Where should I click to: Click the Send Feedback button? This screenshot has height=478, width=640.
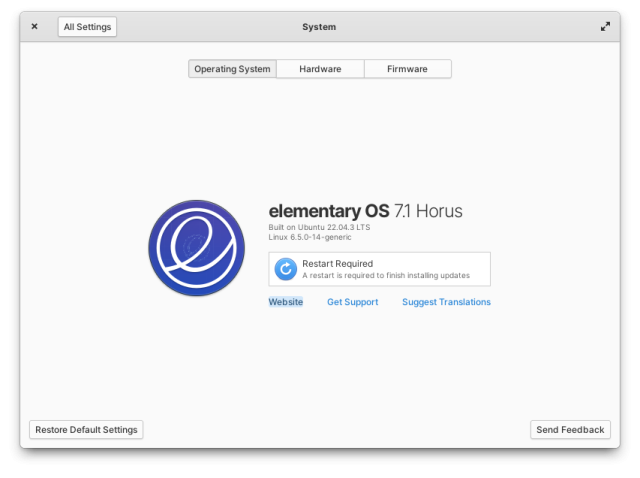coord(570,429)
